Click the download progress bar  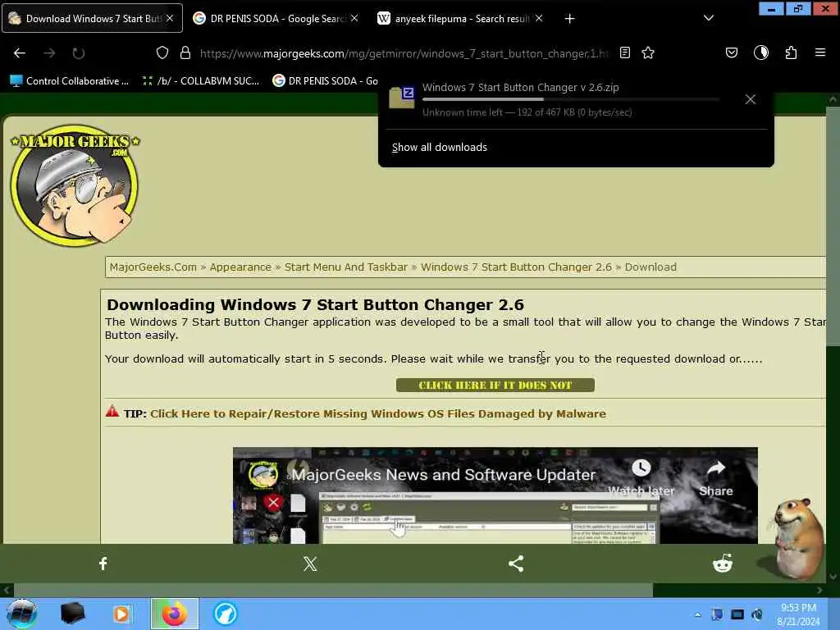571,99
